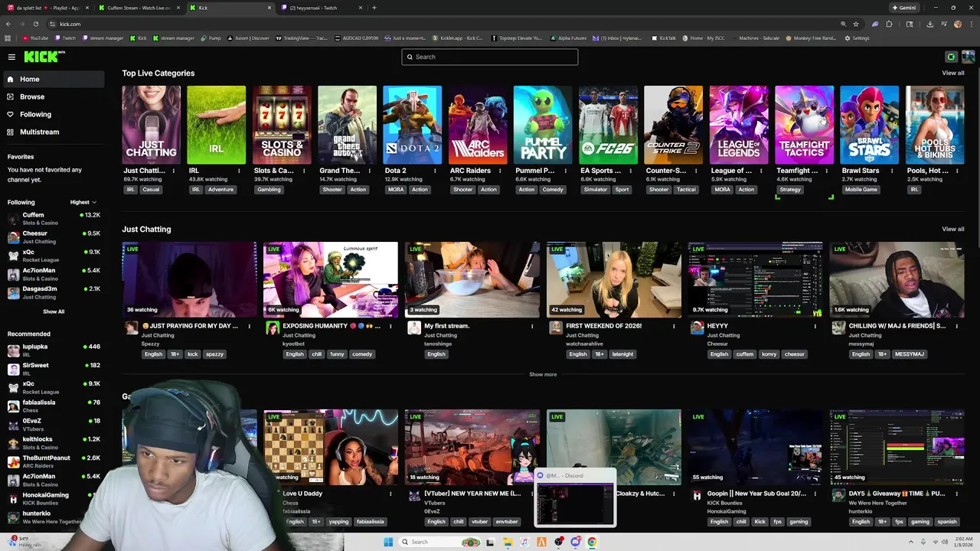
Task: Open the Dota 2 category thumbnail
Action: pos(413,125)
